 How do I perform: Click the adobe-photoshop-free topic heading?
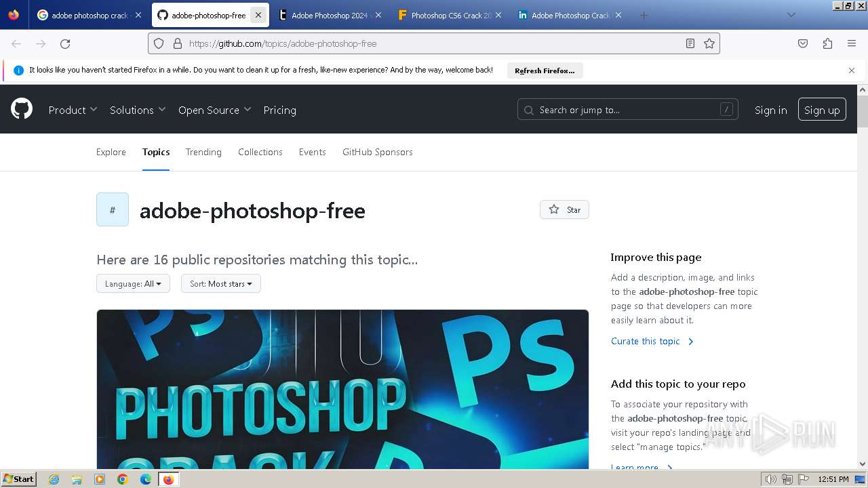pyautogui.click(x=252, y=211)
